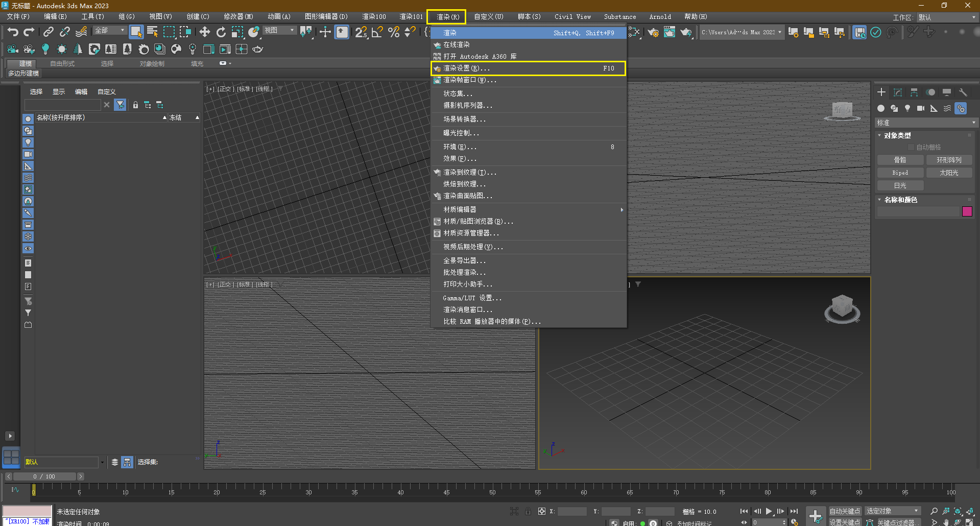This screenshot has height=526, width=980.
Task: Open the Utilities wrench tab icon
Action: pos(963,92)
